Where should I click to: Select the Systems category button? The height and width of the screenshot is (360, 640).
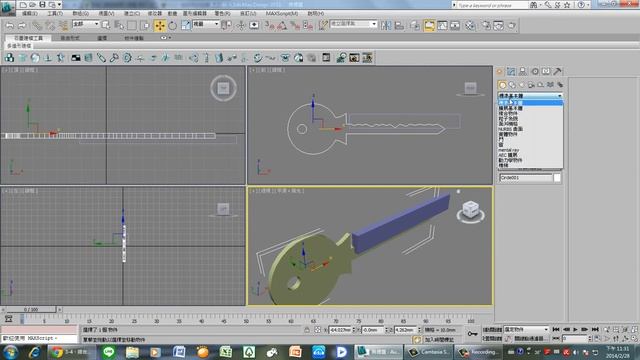point(560,85)
